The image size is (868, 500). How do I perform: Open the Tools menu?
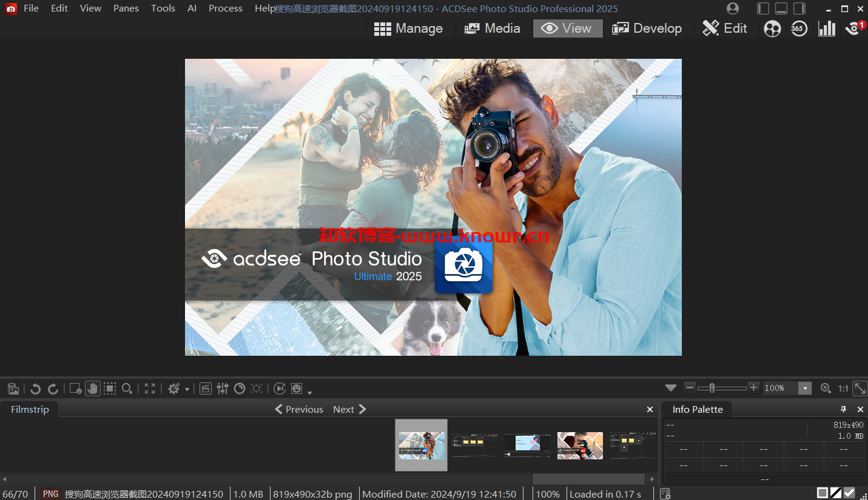(x=163, y=8)
